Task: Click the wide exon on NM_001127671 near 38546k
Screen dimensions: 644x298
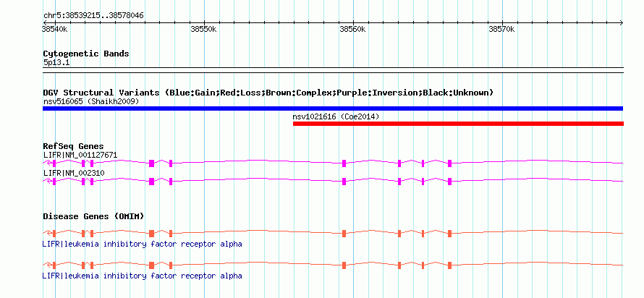Action: 151,163
